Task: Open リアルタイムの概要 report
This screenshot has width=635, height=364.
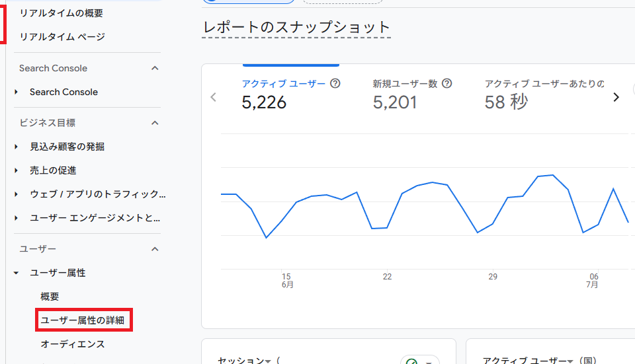Action: [x=61, y=13]
